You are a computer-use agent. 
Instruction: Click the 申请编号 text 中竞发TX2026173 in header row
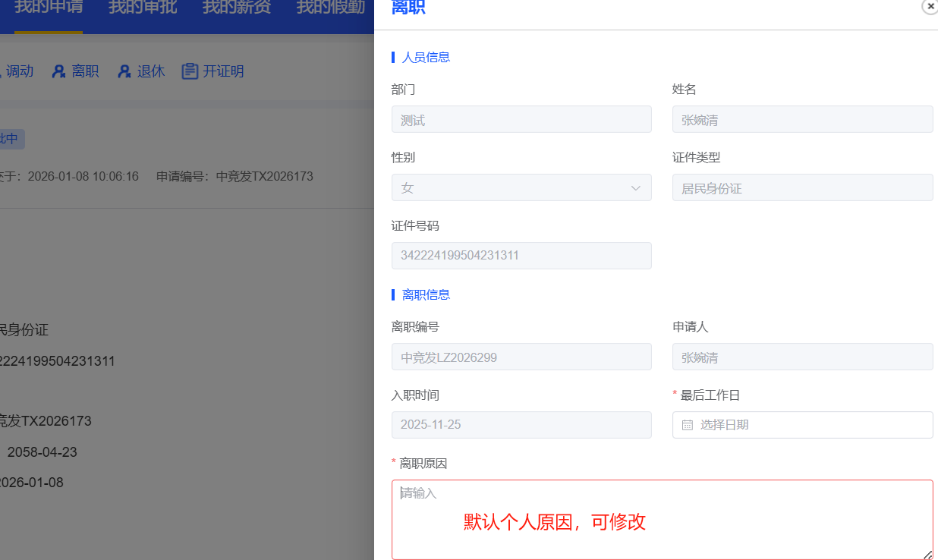coord(265,176)
